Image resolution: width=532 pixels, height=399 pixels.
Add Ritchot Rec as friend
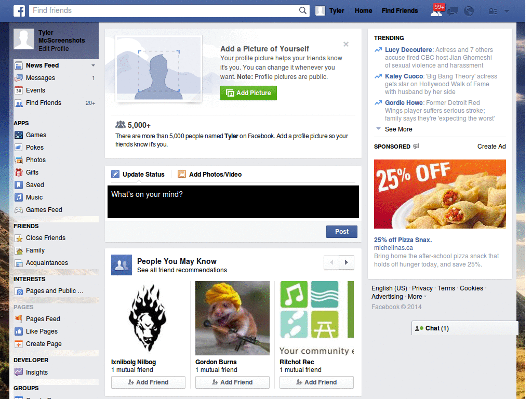pyautogui.click(x=316, y=382)
